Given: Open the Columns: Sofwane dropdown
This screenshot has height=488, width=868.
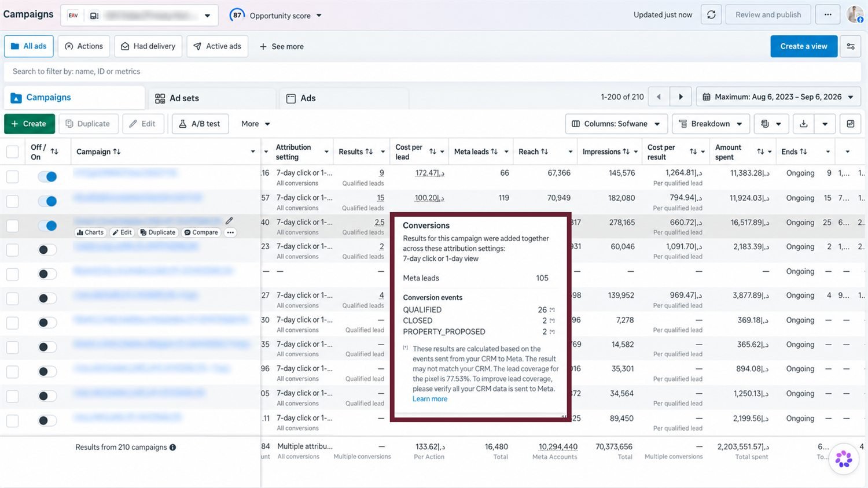Looking at the screenshot, I should coord(616,124).
